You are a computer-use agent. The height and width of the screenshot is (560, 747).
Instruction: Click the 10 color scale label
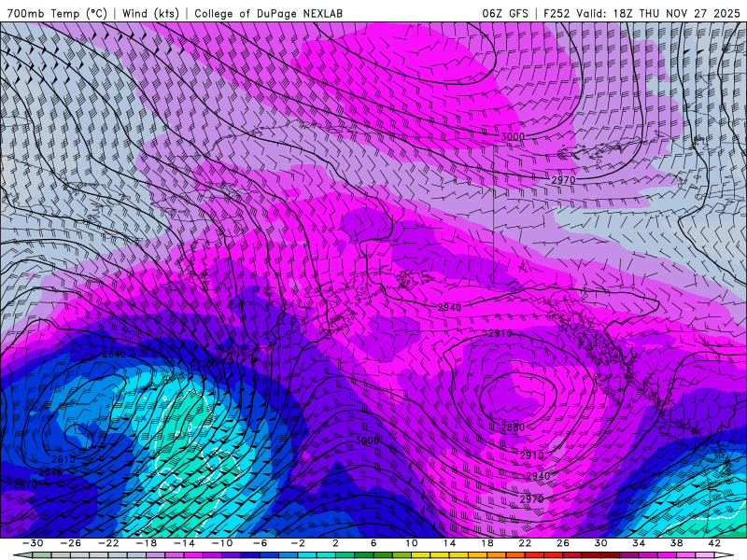point(412,543)
